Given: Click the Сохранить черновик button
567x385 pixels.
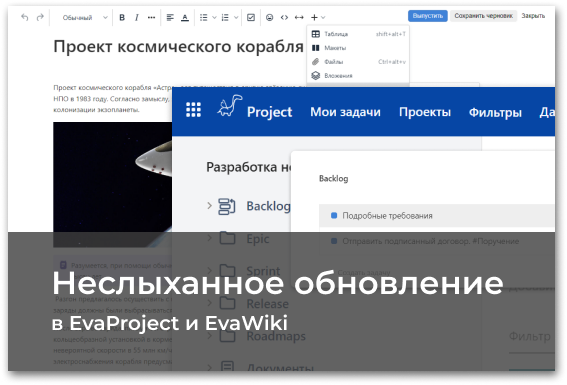Looking at the screenshot, I should 483,16.
